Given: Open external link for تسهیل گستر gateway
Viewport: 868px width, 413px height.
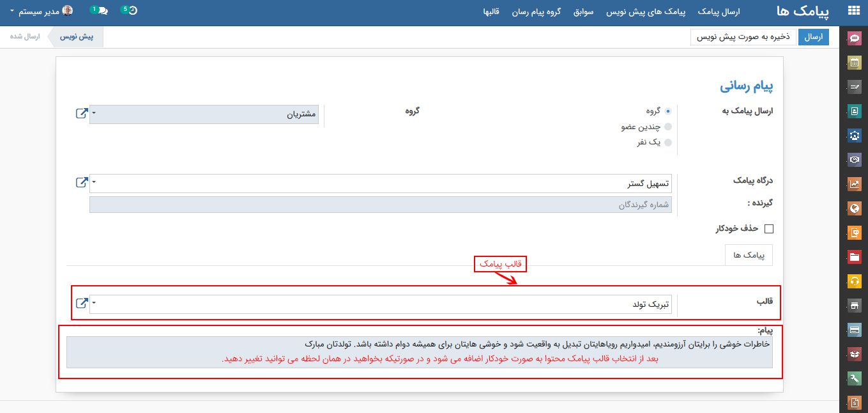Looking at the screenshot, I should (x=82, y=183).
